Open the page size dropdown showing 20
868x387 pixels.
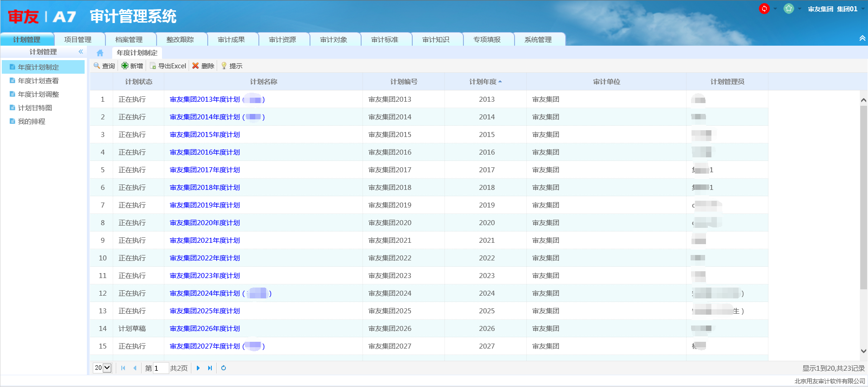[x=103, y=368]
